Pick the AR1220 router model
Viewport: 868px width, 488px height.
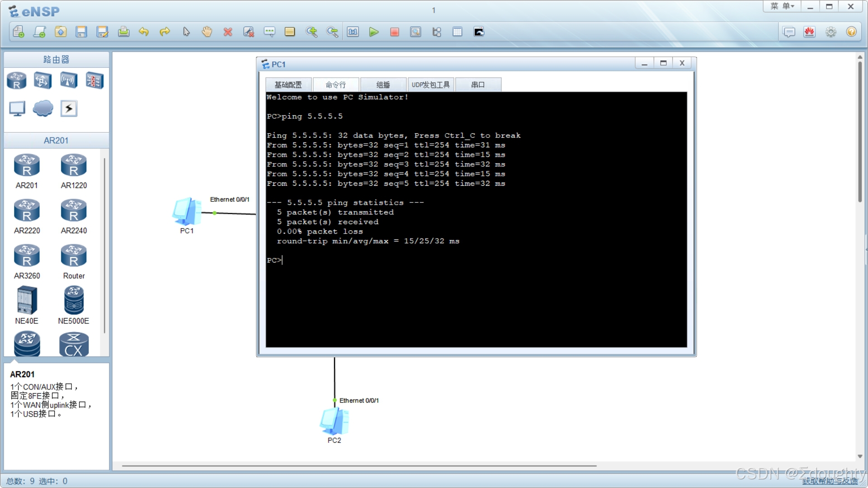74,171
